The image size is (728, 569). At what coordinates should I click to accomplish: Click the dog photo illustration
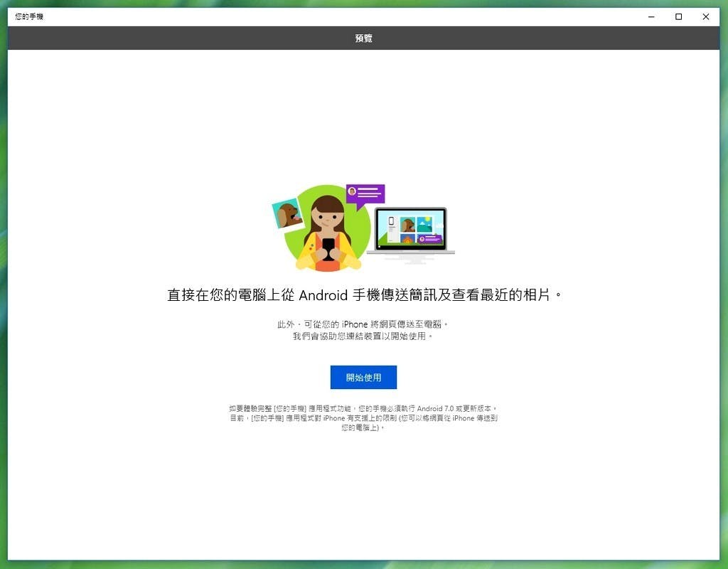[288, 213]
